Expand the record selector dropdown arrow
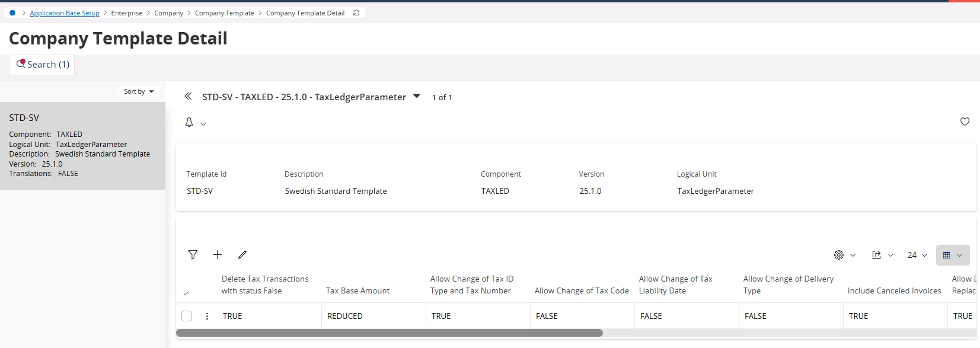The image size is (980, 348). pos(417,96)
